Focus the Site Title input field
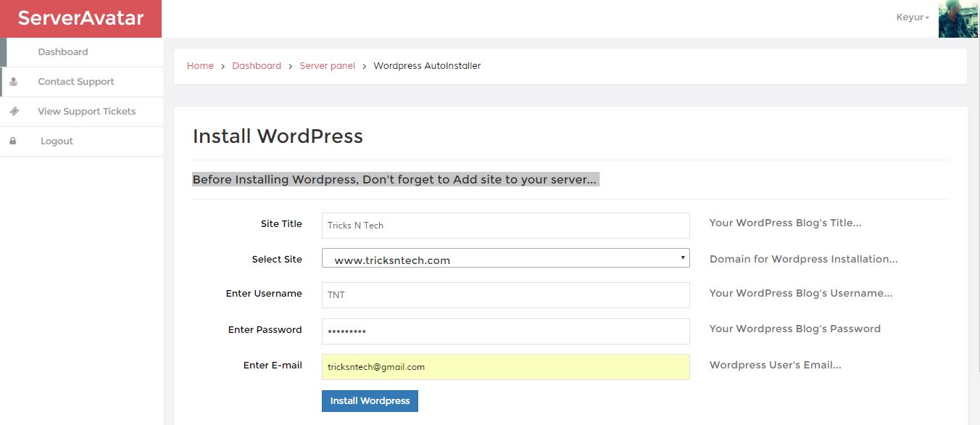980x425 pixels. pos(506,226)
